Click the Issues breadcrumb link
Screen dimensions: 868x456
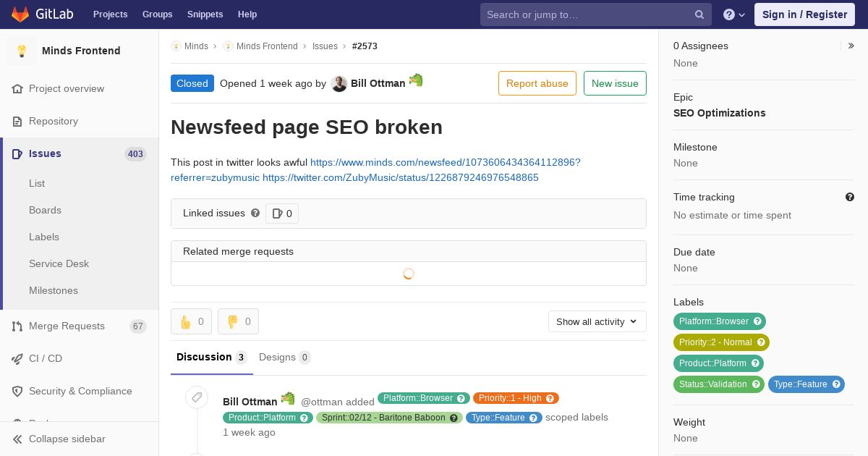coord(325,46)
